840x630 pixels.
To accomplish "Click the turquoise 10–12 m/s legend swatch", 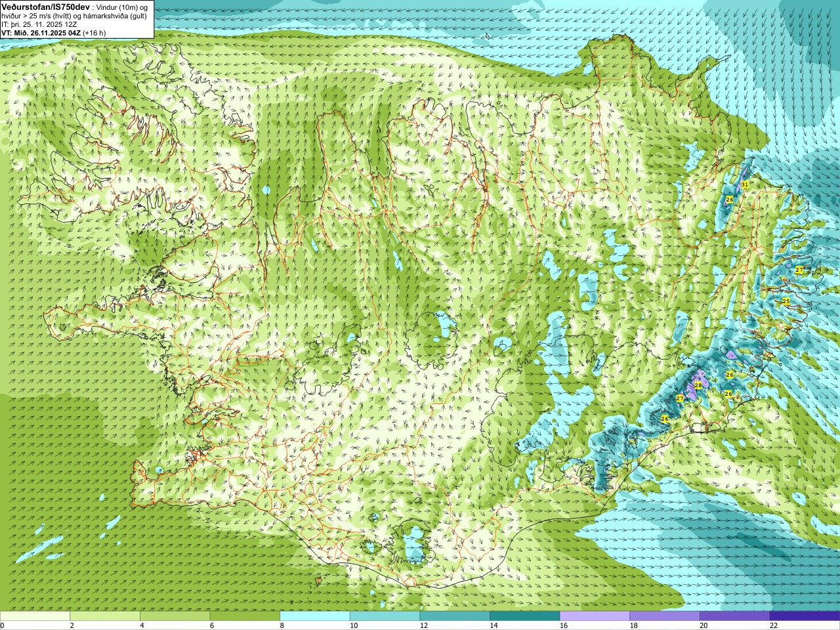I will pyautogui.click(x=385, y=616).
